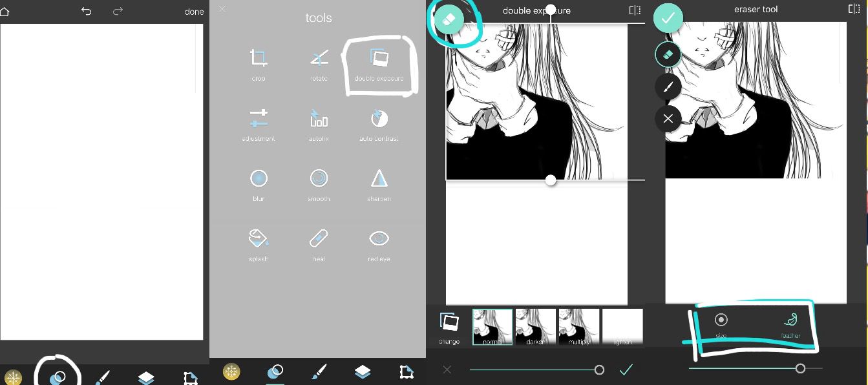Select the splash tool

(259, 245)
